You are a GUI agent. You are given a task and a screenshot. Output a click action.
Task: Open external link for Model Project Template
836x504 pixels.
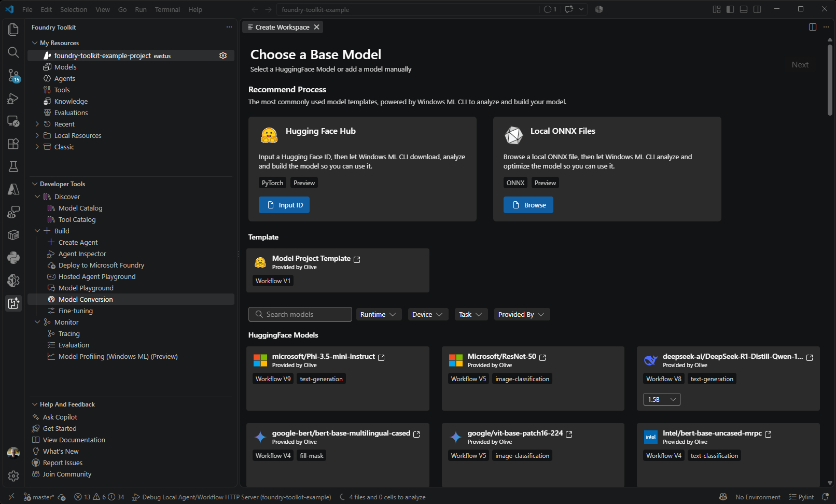coord(357,259)
